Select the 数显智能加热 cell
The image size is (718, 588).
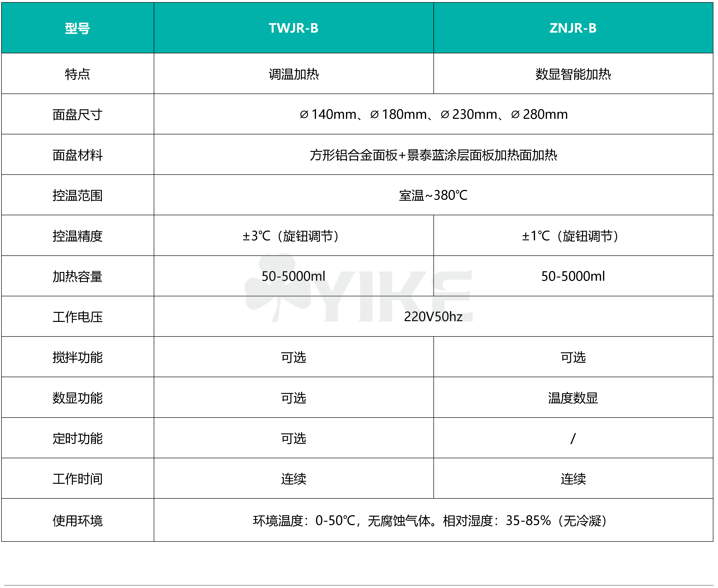[x=573, y=74]
